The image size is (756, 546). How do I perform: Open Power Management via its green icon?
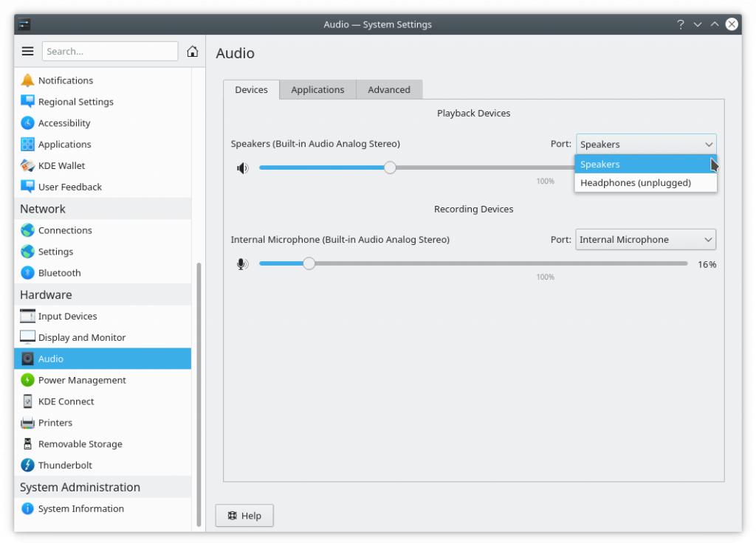click(27, 381)
